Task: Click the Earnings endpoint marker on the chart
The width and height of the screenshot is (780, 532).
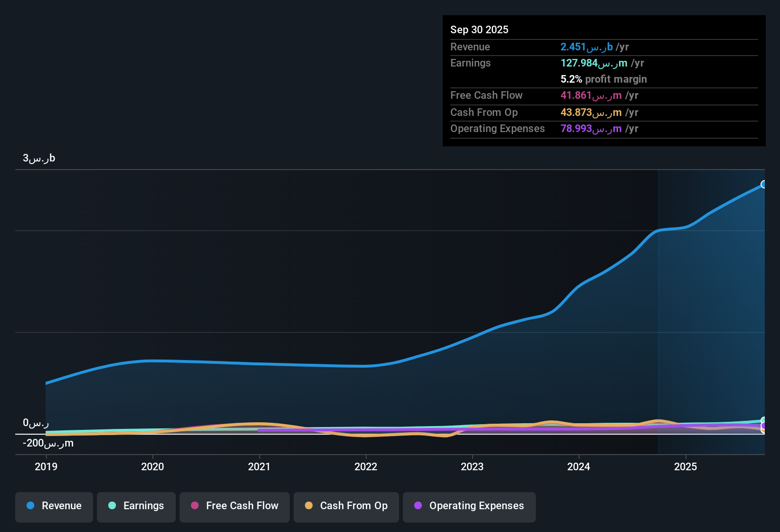Action: click(x=763, y=420)
